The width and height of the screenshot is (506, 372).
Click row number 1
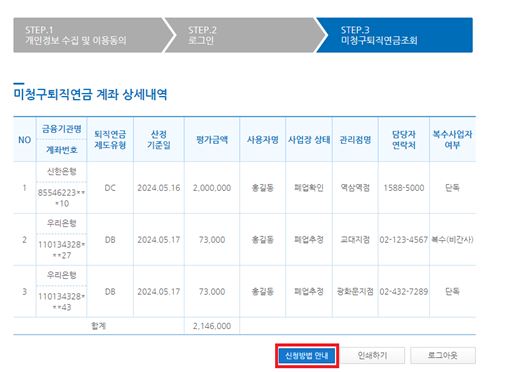(x=25, y=188)
